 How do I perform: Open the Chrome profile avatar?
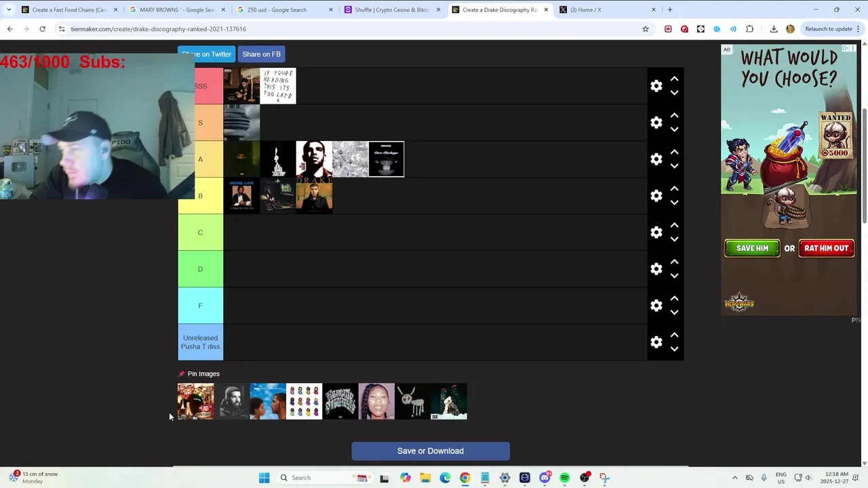(x=790, y=29)
